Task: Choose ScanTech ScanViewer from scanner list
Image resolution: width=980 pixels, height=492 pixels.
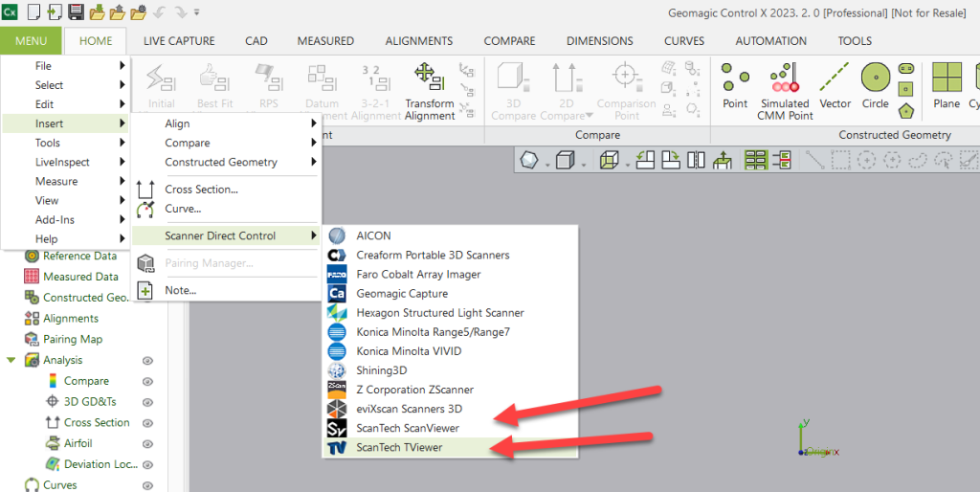Action: click(x=450, y=428)
